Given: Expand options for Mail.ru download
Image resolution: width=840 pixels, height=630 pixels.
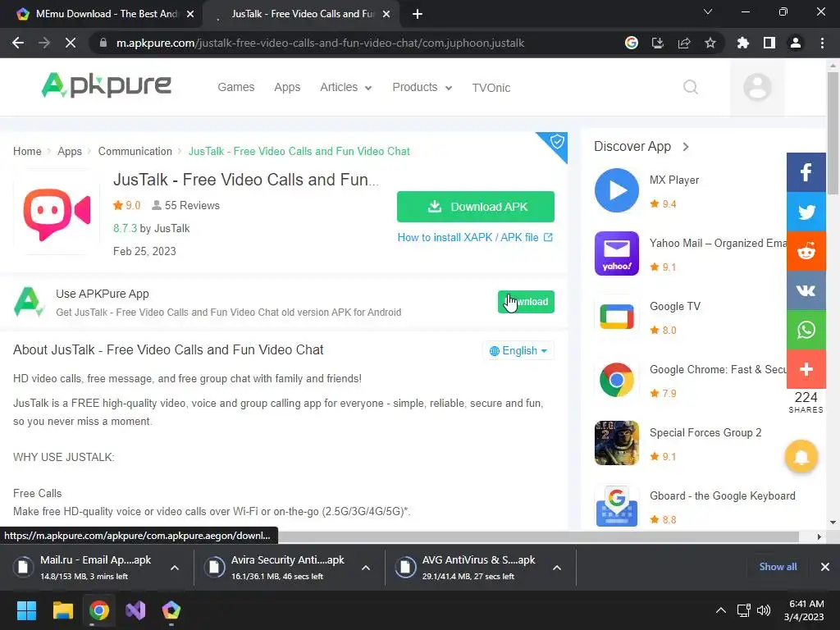Looking at the screenshot, I should point(175,568).
